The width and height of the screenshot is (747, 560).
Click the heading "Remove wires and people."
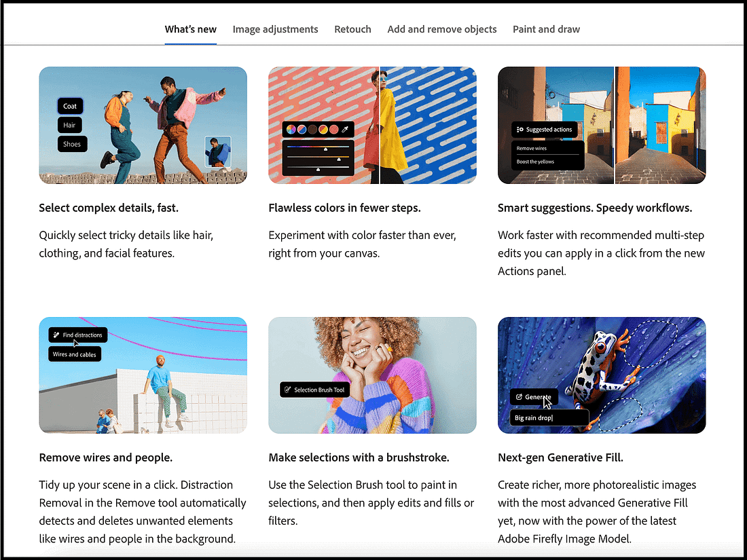(106, 458)
